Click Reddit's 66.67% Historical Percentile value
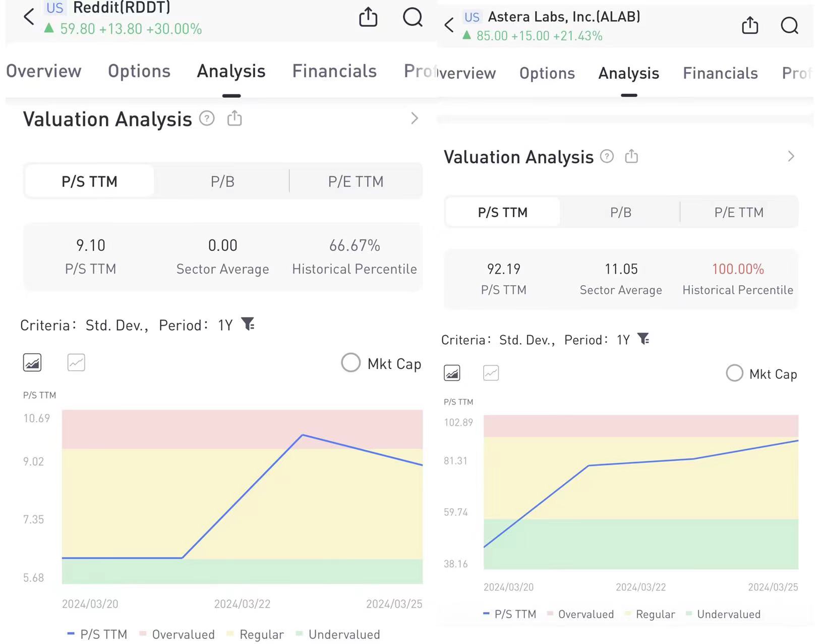The width and height of the screenshot is (822, 644). (355, 245)
